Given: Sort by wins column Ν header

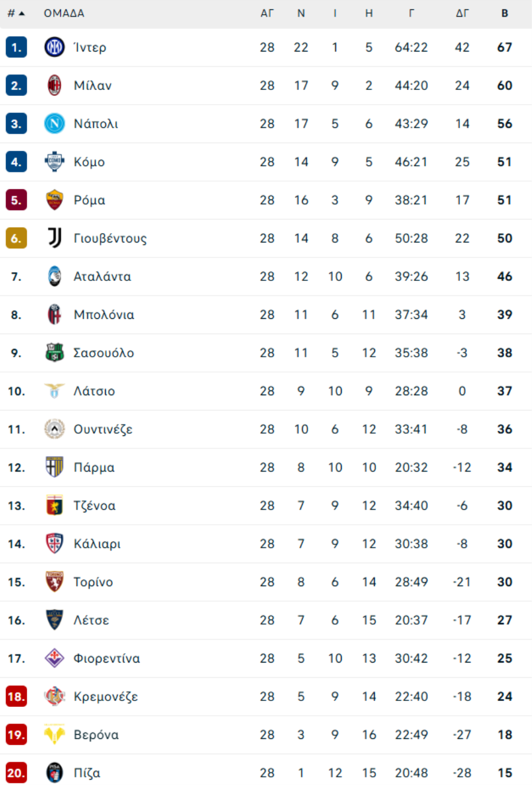Looking at the screenshot, I should click(301, 14).
